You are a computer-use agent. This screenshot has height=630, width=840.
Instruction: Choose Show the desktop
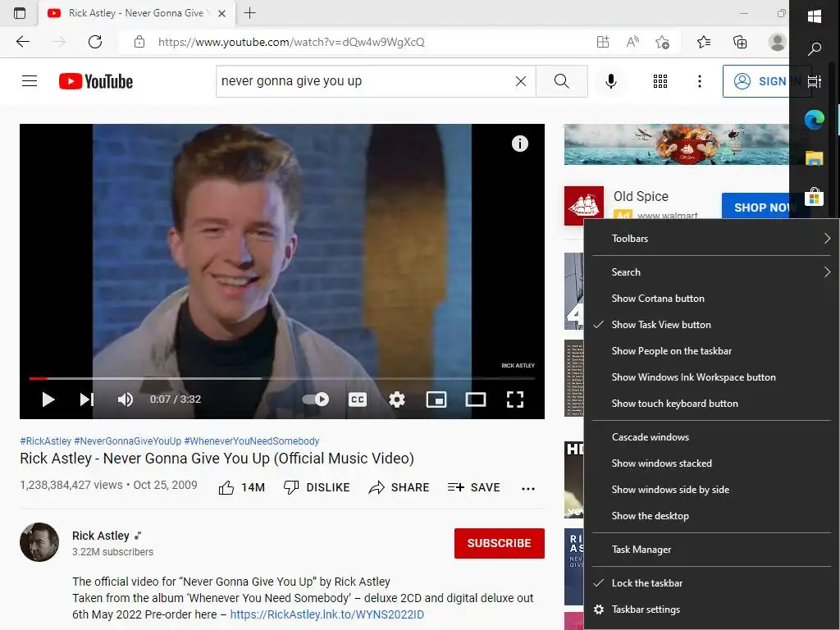coord(712,516)
